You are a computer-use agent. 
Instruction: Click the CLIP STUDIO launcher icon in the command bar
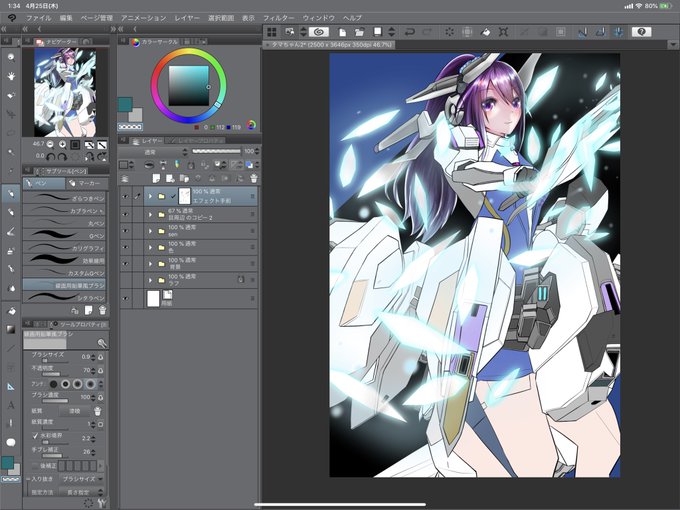(x=320, y=32)
